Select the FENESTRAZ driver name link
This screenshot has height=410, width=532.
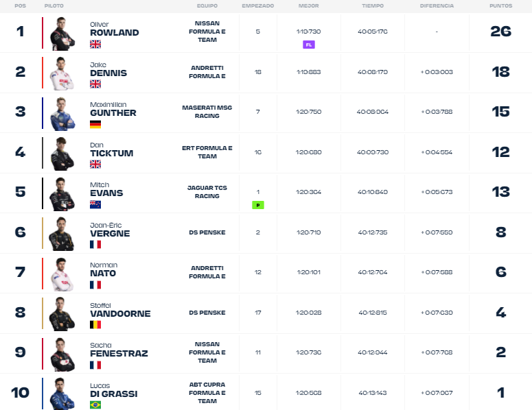click(x=119, y=353)
